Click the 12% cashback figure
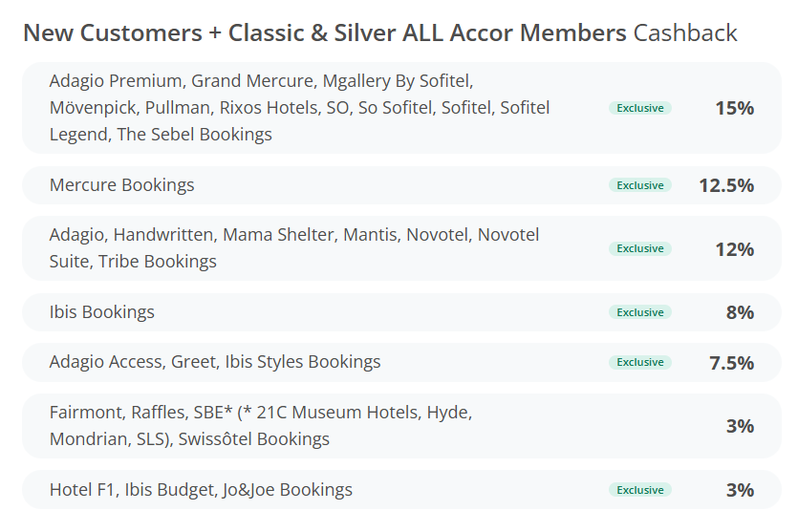 [x=734, y=248]
